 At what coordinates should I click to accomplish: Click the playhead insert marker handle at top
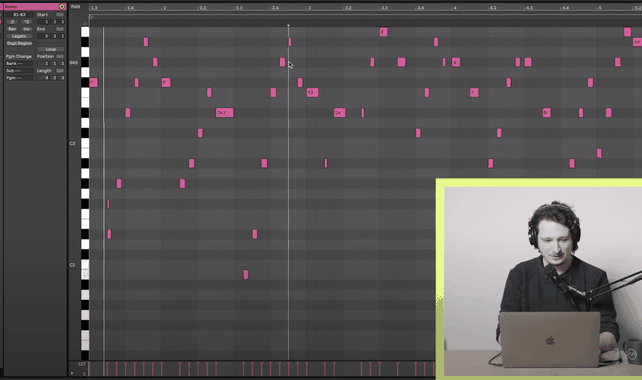pyautogui.click(x=288, y=26)
